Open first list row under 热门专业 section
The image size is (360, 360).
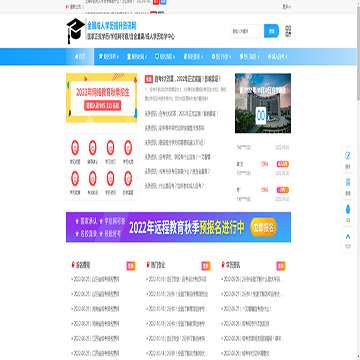(x=176, y=279)
